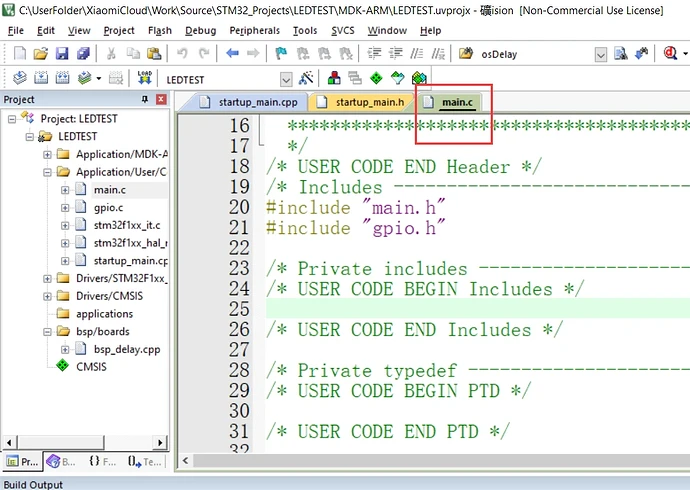Collapse the Application/User/C folder
The image size is (690, 490).
[47, 172]
